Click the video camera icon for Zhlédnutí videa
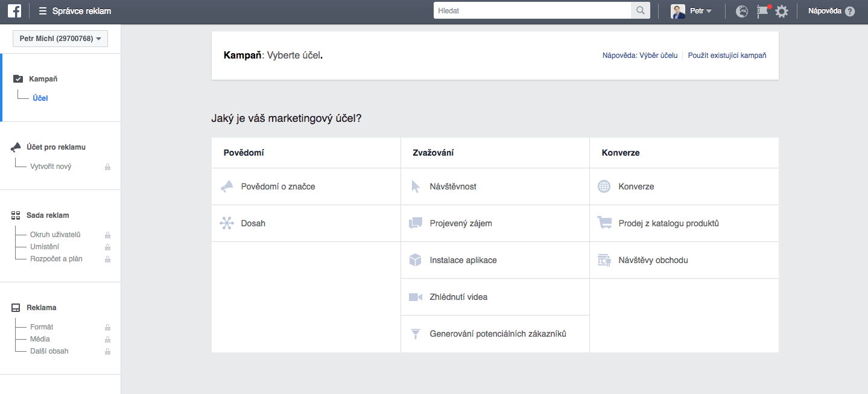Screen dimensions: 868x394 tap(415, 297)
